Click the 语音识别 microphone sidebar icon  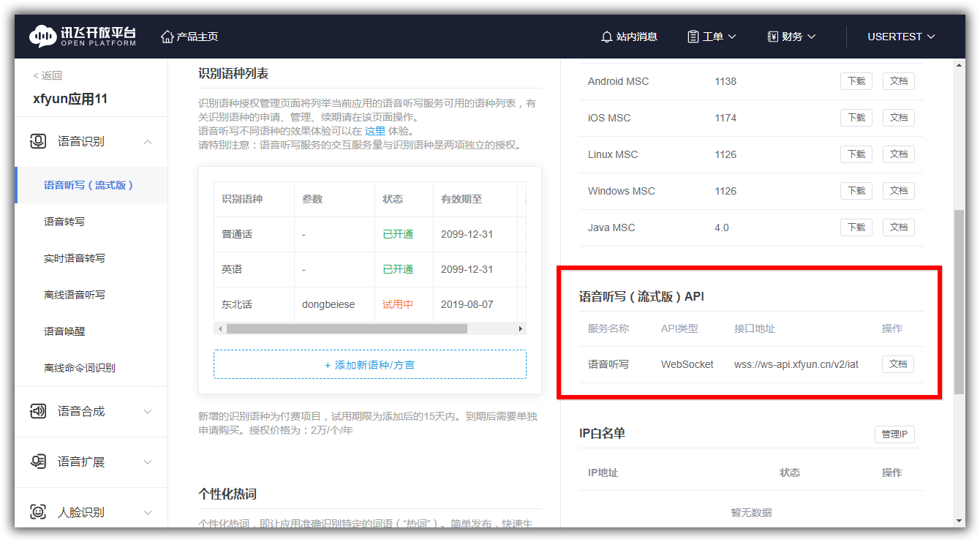[x=38, y=141]
